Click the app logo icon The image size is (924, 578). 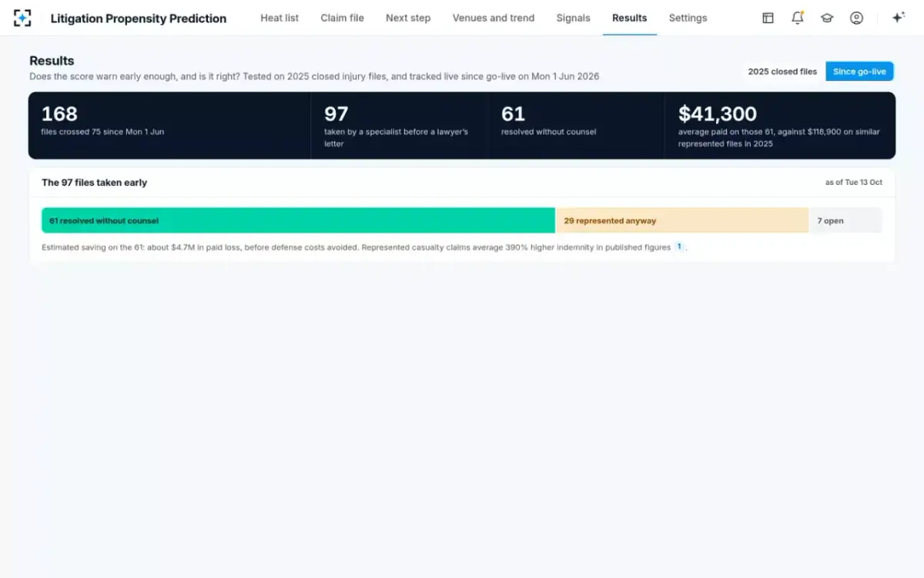pyautogui.click(x=22, y=18)
